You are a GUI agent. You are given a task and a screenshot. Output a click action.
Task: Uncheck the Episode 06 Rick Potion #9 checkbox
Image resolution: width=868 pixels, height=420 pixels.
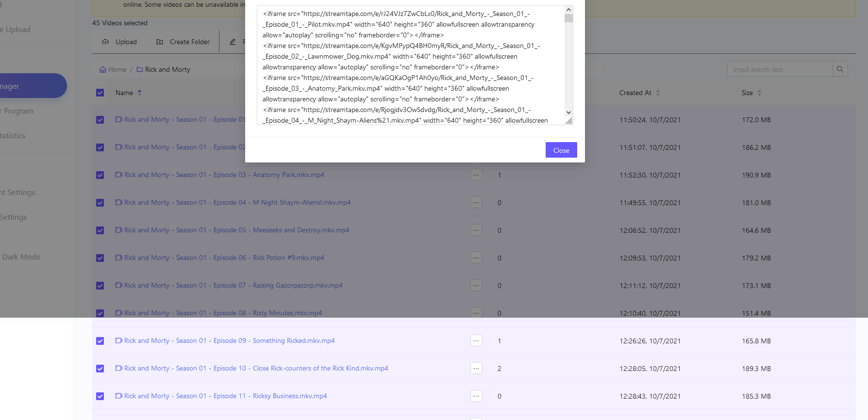pyautogui.click(x=100, y=258)
